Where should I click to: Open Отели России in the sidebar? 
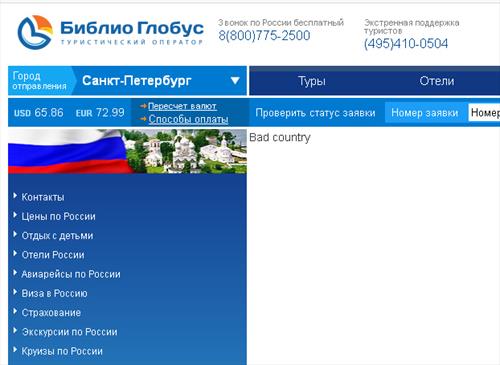tap(53, 255)
